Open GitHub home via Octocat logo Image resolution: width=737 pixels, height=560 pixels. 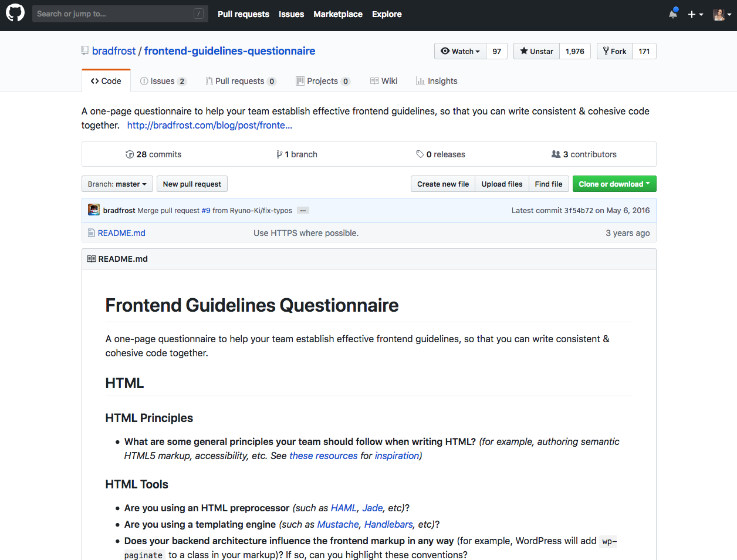point(15,13)
